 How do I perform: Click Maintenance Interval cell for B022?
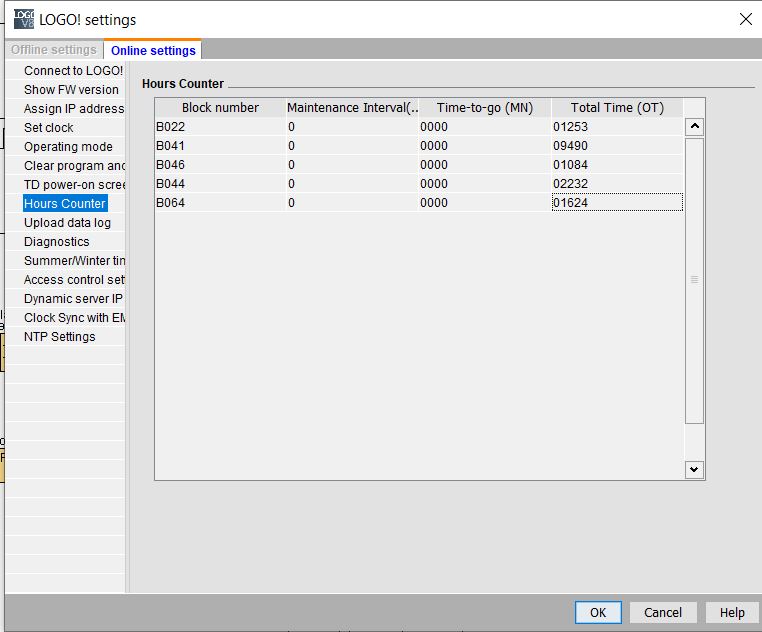point(352,127)
